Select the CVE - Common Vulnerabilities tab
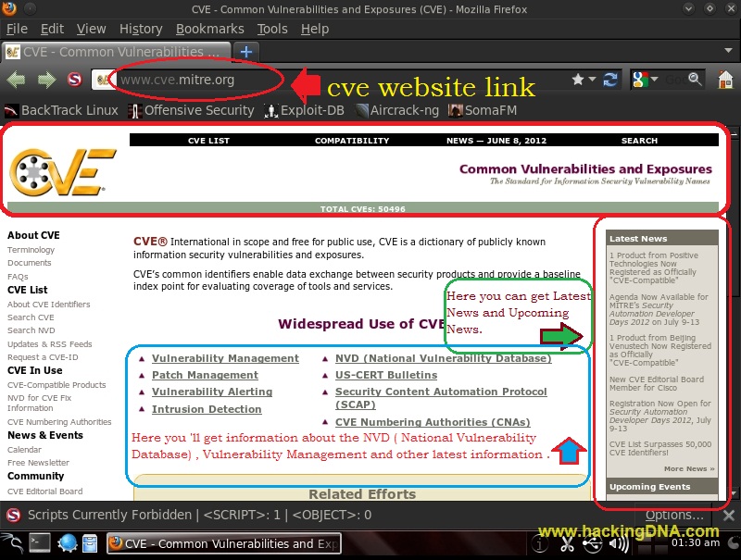Screen dimensions: 741x560 [x=117, y=52]
